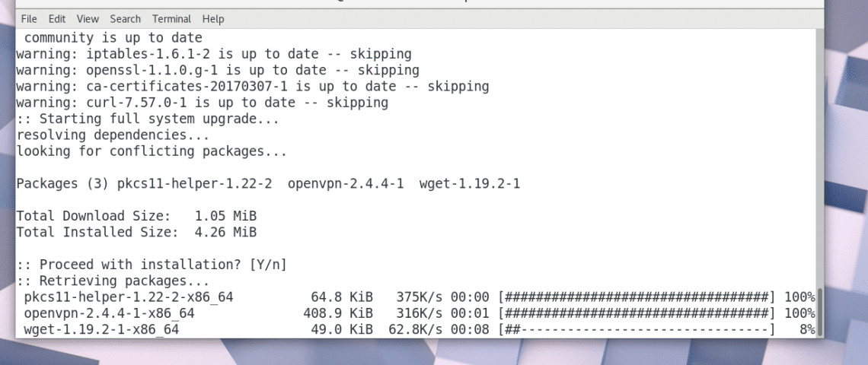Click the empty scrollbar track above the thumb
The width and height of the screenshot is (868, 365).
[819, 152]
